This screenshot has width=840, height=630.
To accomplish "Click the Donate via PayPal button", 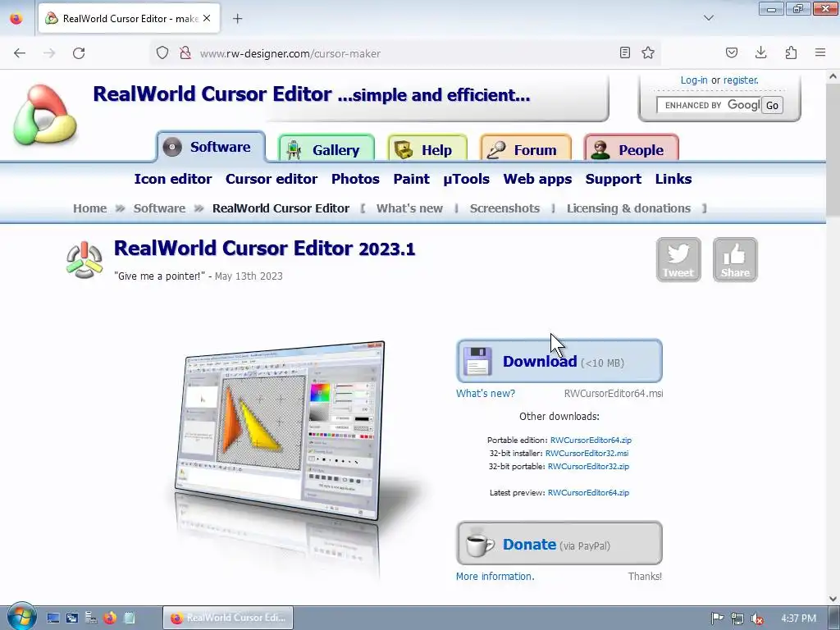I will click(559, 543).
